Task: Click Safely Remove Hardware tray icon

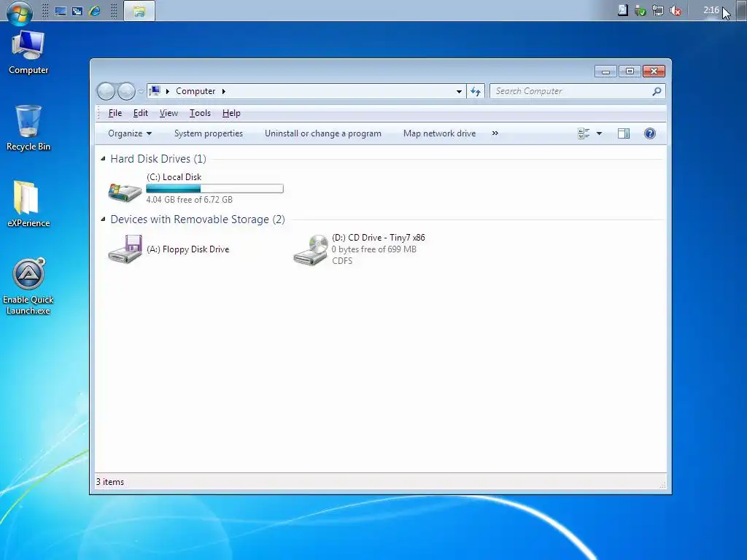Action: (x=640, y=10)
